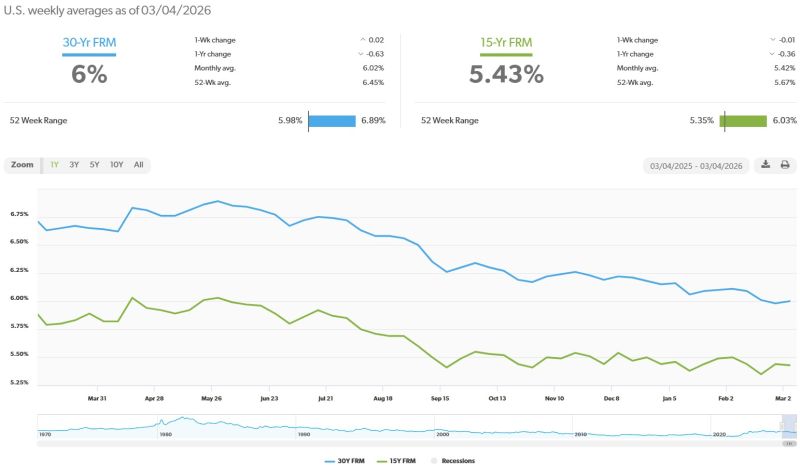Select the 1Y zoom range

point(54,164)
